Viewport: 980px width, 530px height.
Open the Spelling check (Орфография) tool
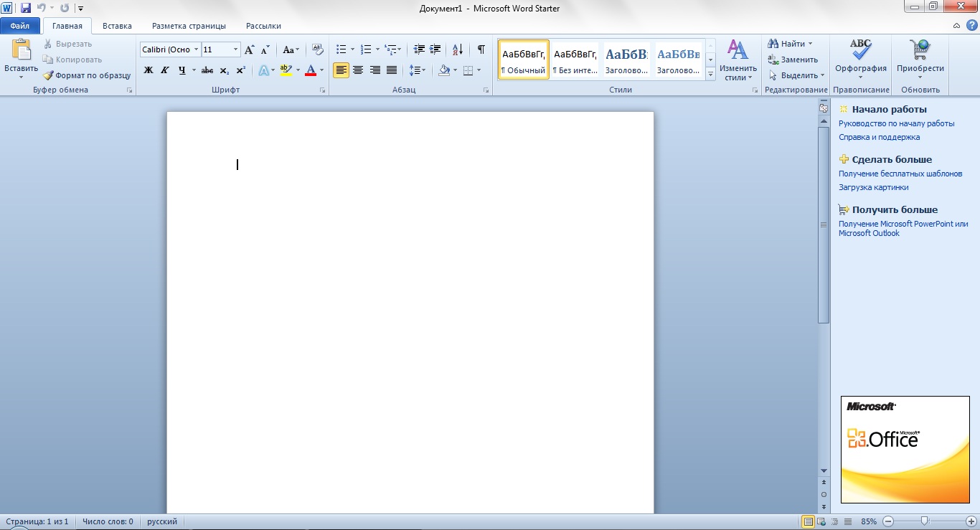pyautogui.click(x=860, y=57)
